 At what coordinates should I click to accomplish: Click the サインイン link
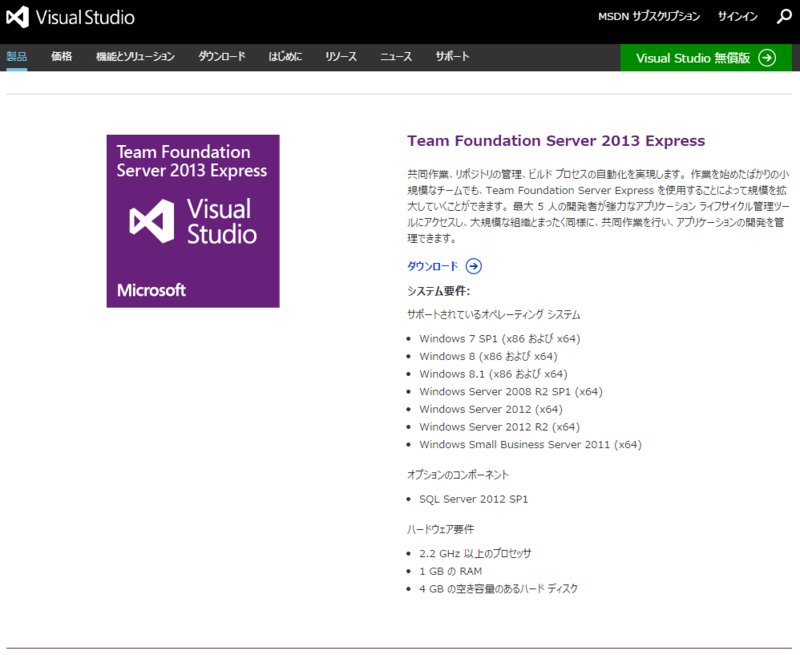[x=737, y=16]
